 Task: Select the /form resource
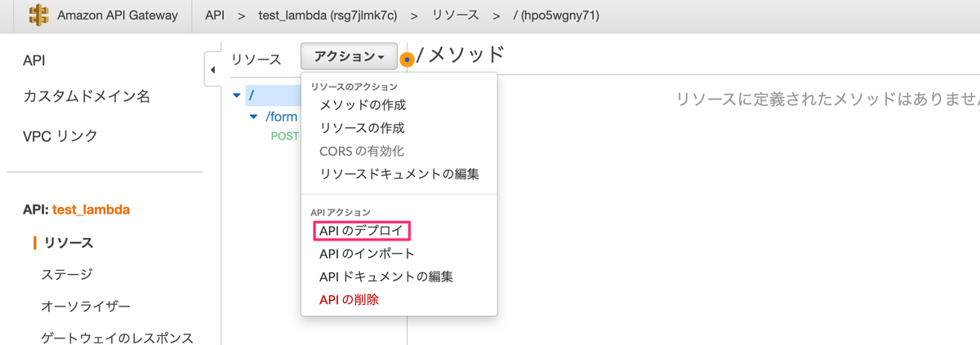(282, 117)
